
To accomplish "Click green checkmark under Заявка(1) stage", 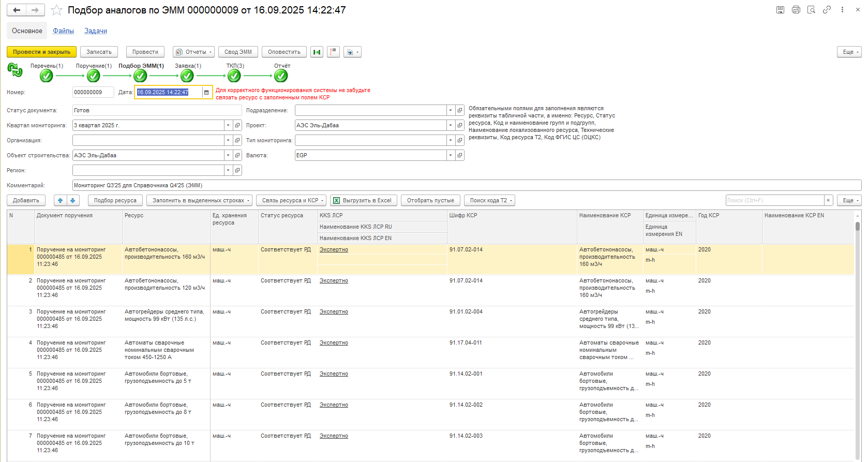I will (187, 76).
